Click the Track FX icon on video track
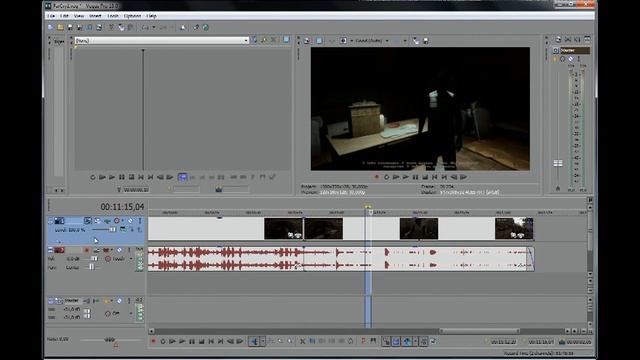Screen dimensions: 640x360 (107, 221)
